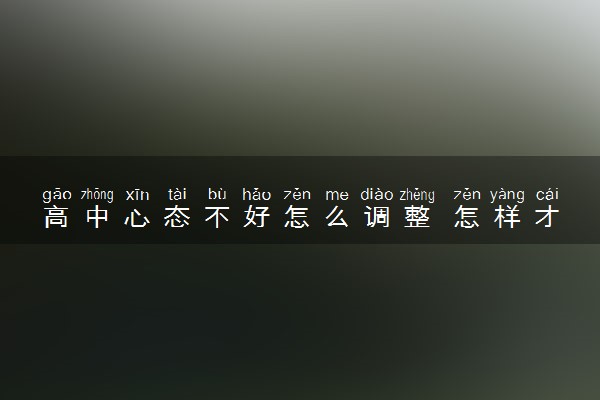Click the pinyin label yàng
This screenshot has height=400, width=600.
coord(507,195)
